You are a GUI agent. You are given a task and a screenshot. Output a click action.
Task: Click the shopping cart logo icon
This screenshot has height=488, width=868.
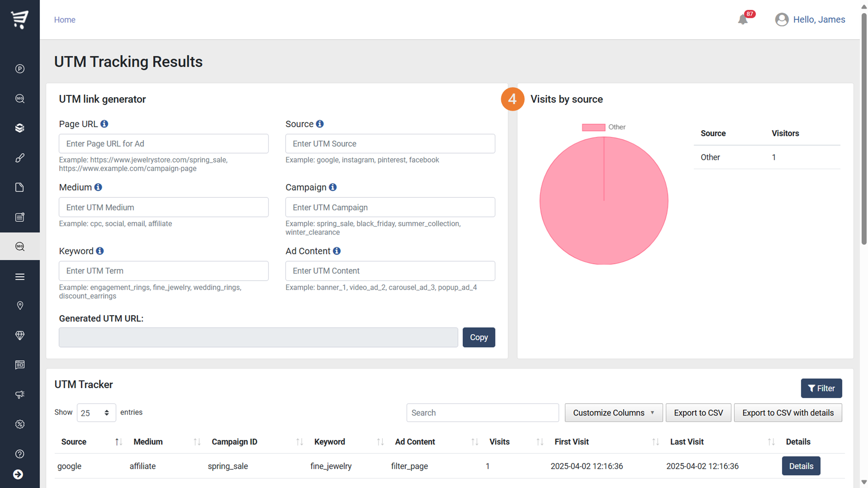pos(20,19)
